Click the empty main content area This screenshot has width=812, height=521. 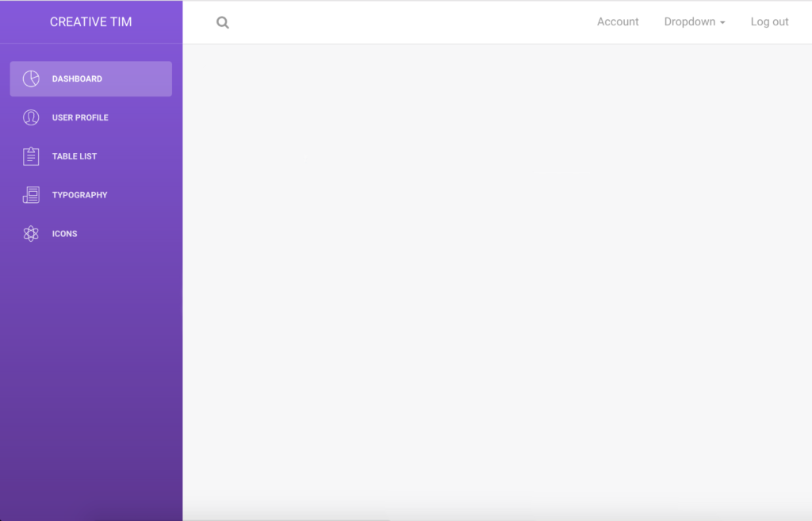coord(496,278)
